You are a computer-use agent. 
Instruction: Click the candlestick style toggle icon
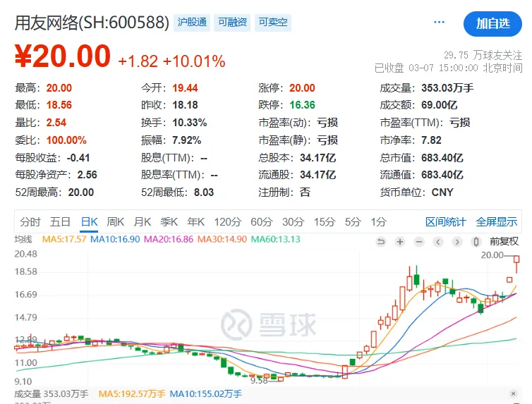(476, 242)
